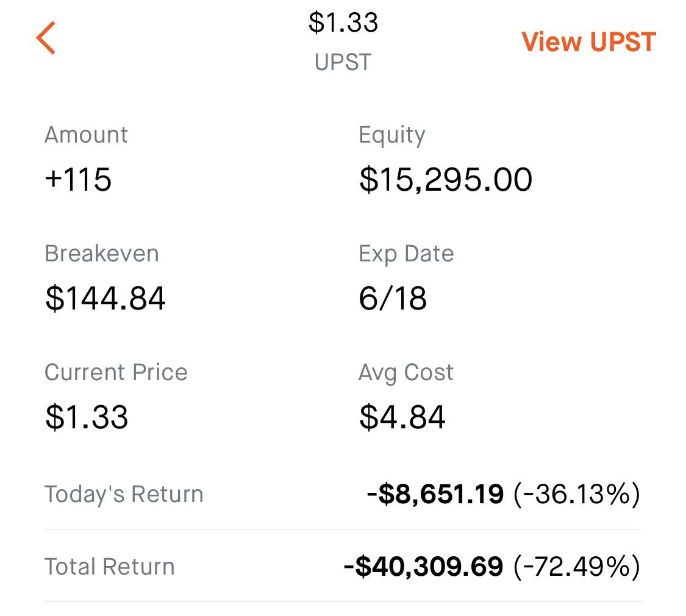Select the Breakeven price $144.84

coord(104,298)
